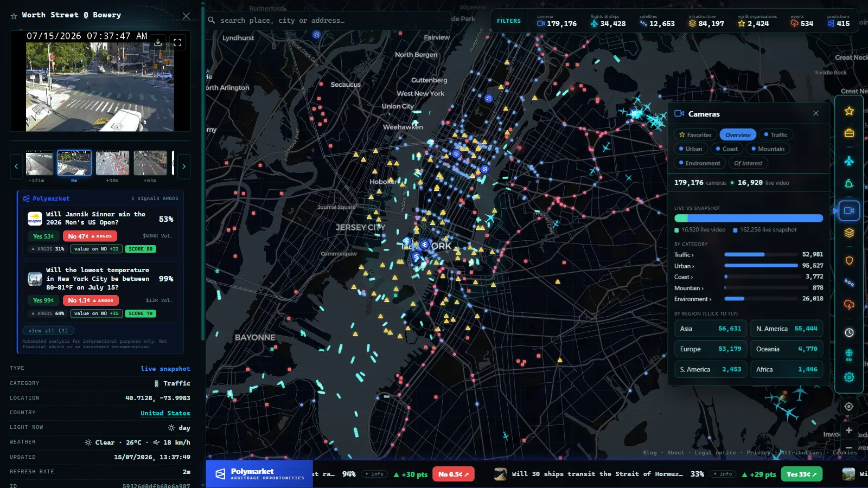Favorite Worth Street @ Bowery camera
This screenshot has width=868, height=488.
tap(14, 16)
